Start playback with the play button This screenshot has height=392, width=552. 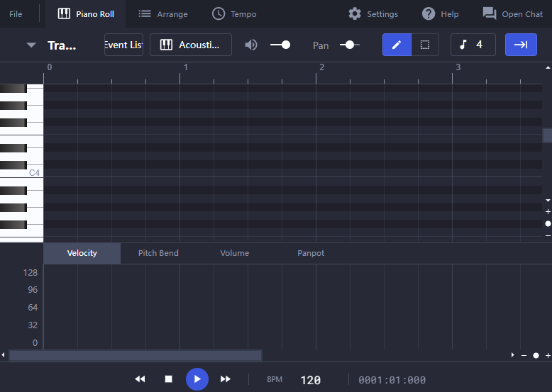[197, 379]
